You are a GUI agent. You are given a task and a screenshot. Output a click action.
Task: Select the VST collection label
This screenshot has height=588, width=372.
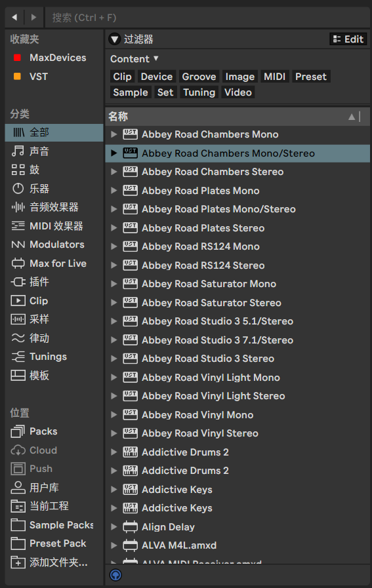pos(39,77)
